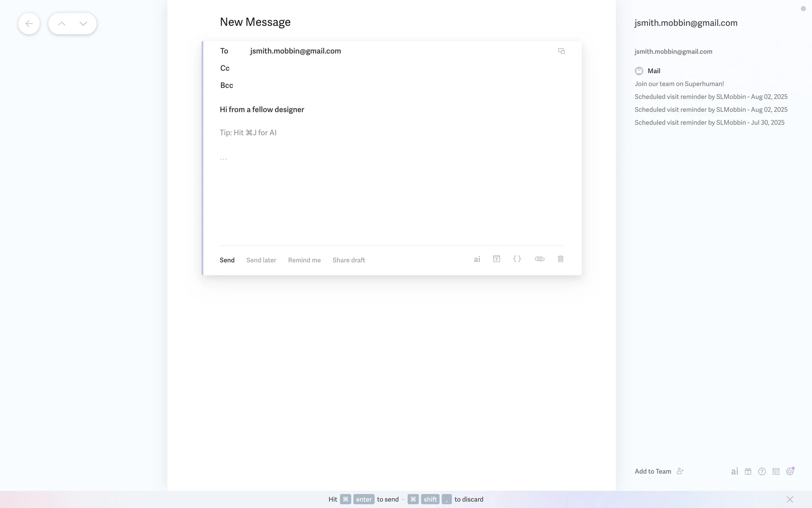Open 'Join our team on Superhuman!' email
Screen dimensions: 812x508
coord(679,84)
